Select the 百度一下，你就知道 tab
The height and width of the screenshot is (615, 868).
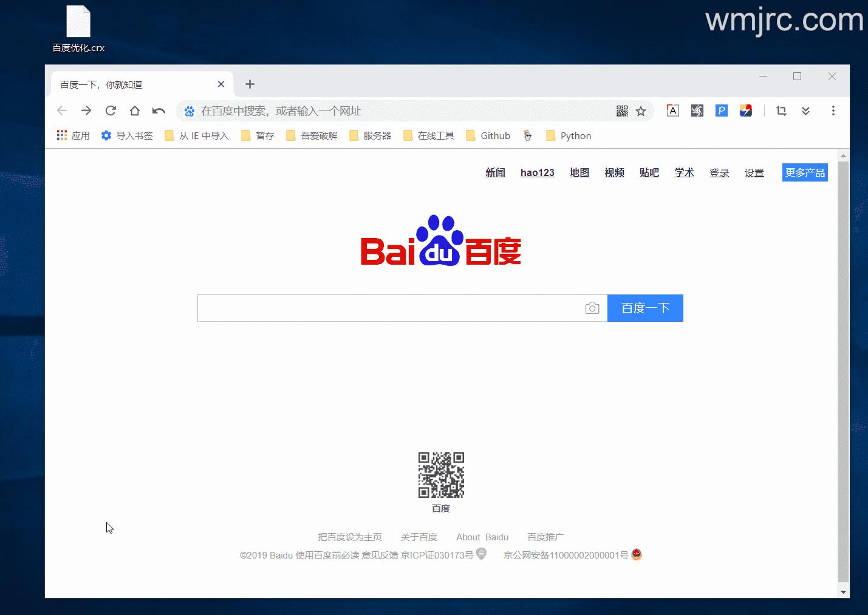pyautogui.click(x=142, y=84)
